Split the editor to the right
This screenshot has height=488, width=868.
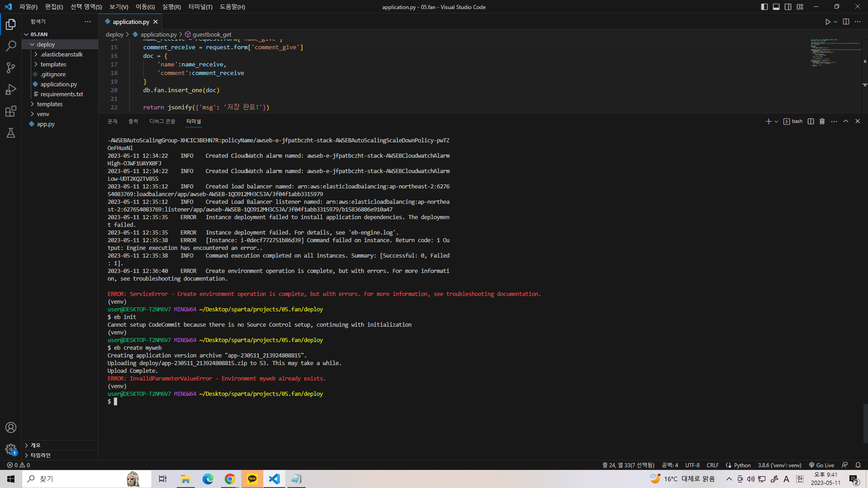tap(846, 22)
